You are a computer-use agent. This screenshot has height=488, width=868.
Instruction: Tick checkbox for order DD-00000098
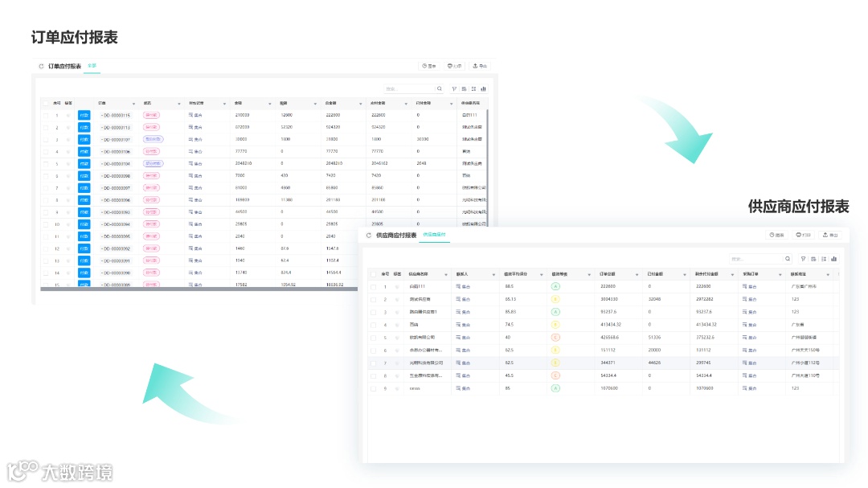45,176
